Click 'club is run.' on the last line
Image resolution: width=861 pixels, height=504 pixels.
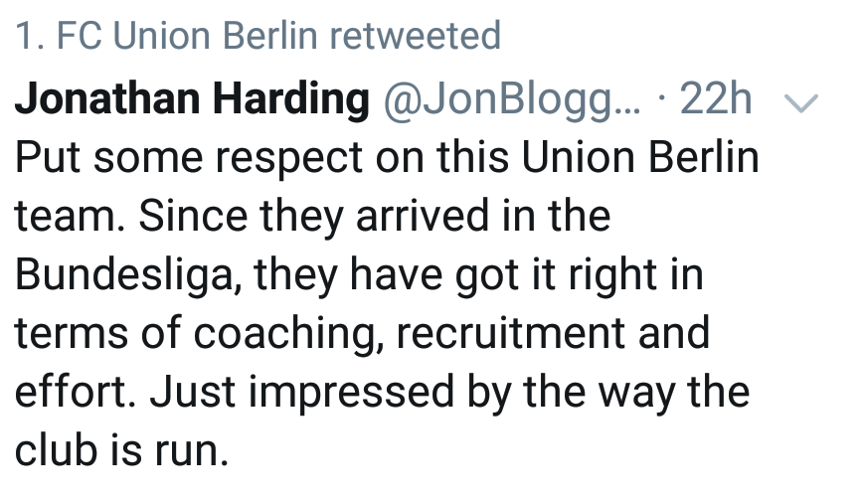click(121, 450)
